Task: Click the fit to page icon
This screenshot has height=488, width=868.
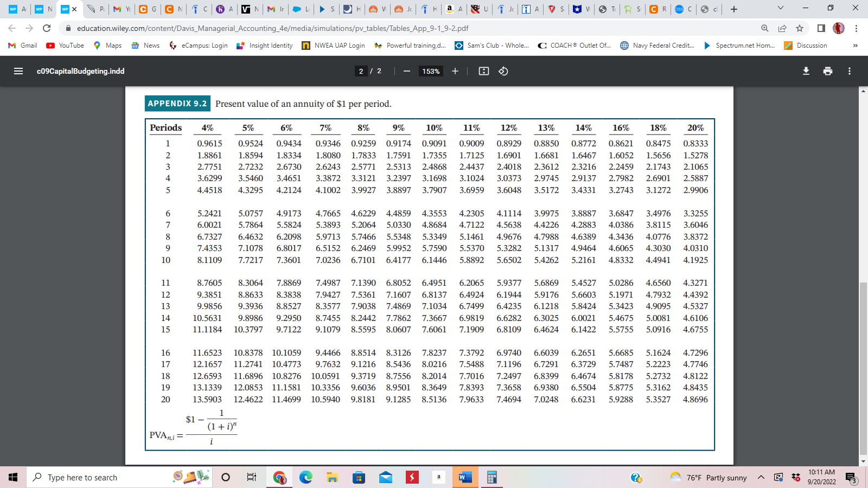Action: pos(484,71)
